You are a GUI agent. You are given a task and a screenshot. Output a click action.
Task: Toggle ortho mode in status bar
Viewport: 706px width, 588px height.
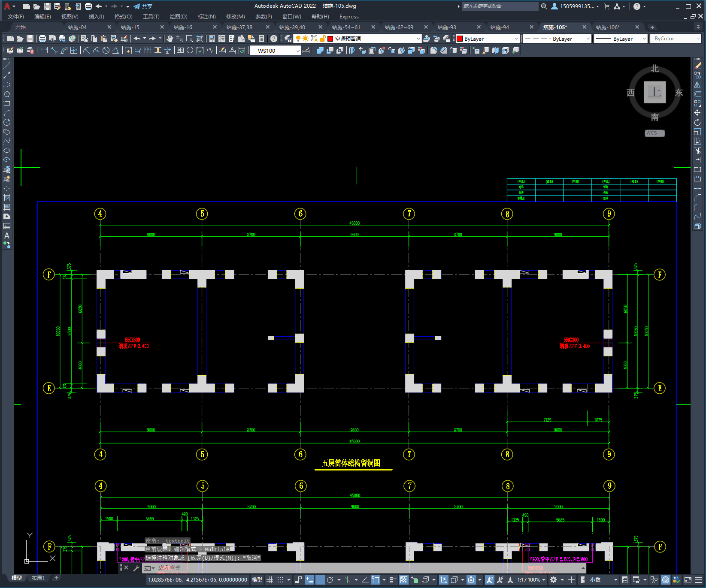(x=320, y=580)
